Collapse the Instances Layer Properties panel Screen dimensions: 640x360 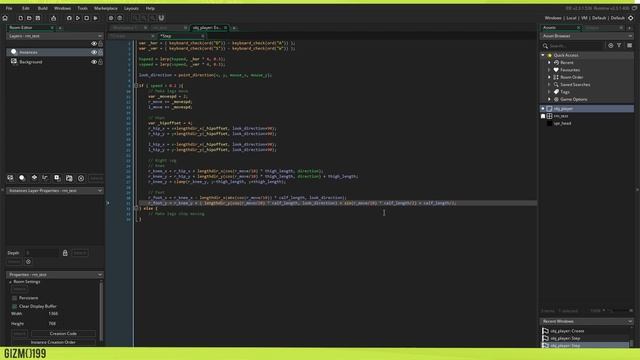[100, 191]
